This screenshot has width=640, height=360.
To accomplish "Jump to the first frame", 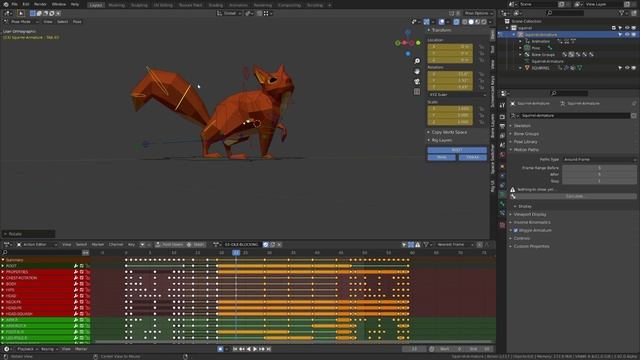I will point(235,349).
